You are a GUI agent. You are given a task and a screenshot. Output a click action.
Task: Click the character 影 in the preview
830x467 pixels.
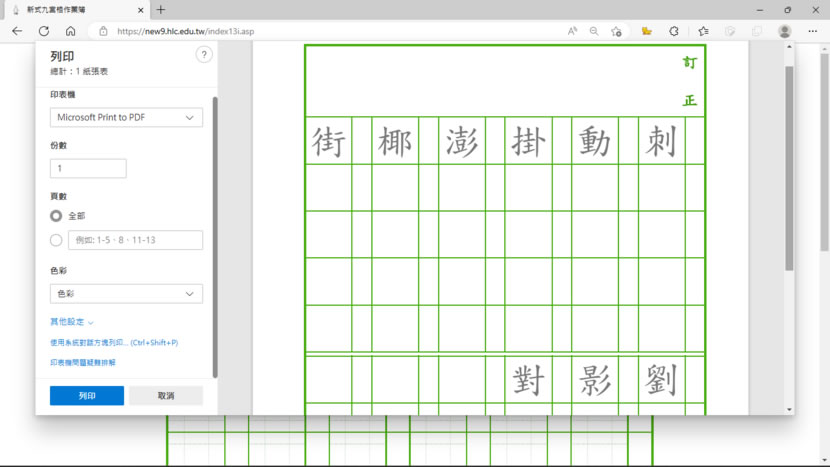[594, 380]
